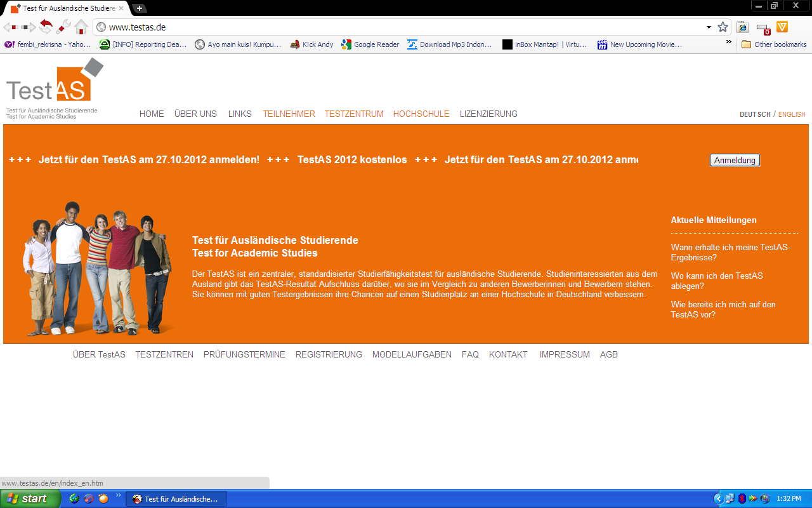Open the wrench settings menu
This screenshot has height=508, width=812.
pos(63,27)
